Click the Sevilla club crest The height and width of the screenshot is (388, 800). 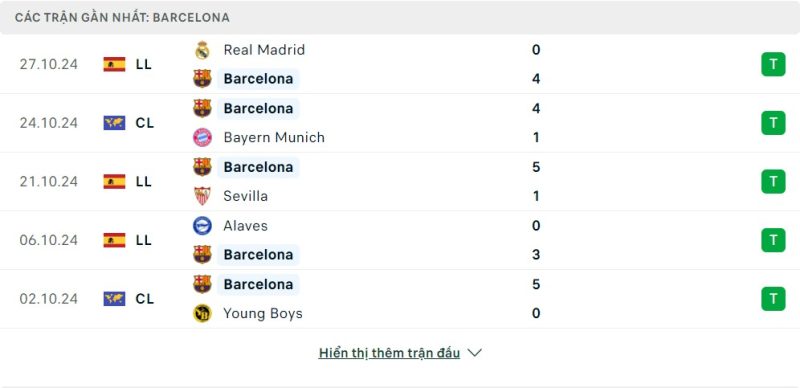coord(202,196)
